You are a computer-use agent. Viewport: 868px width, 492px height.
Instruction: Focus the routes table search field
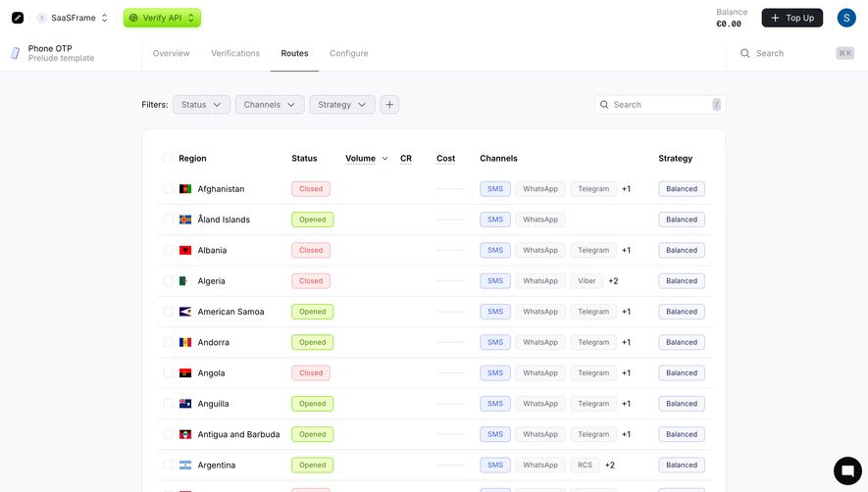[660, 105]
